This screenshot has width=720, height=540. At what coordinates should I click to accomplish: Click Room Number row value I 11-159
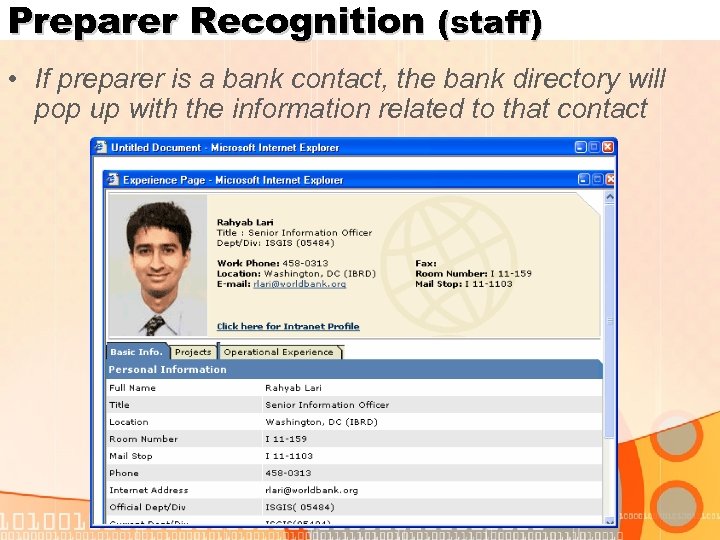(x=286, y=439)
